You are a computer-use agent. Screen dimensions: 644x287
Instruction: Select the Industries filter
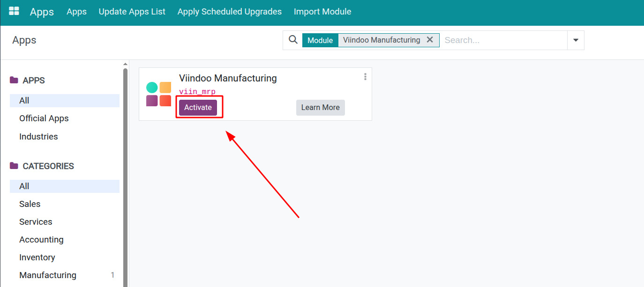coord(38,137)
